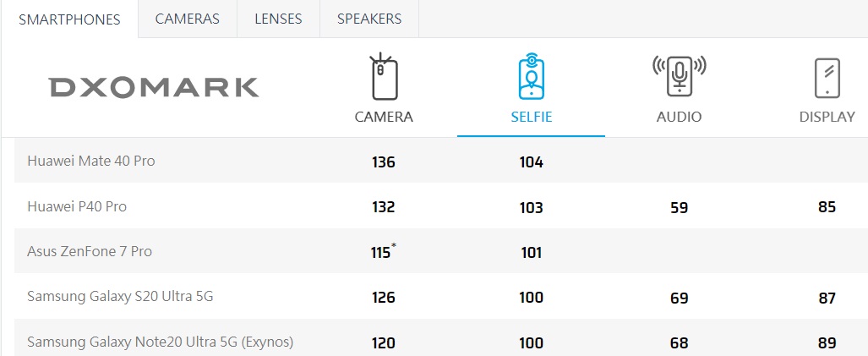Click the DXOMARK logo
868x356 pixels.
(154, 87)
